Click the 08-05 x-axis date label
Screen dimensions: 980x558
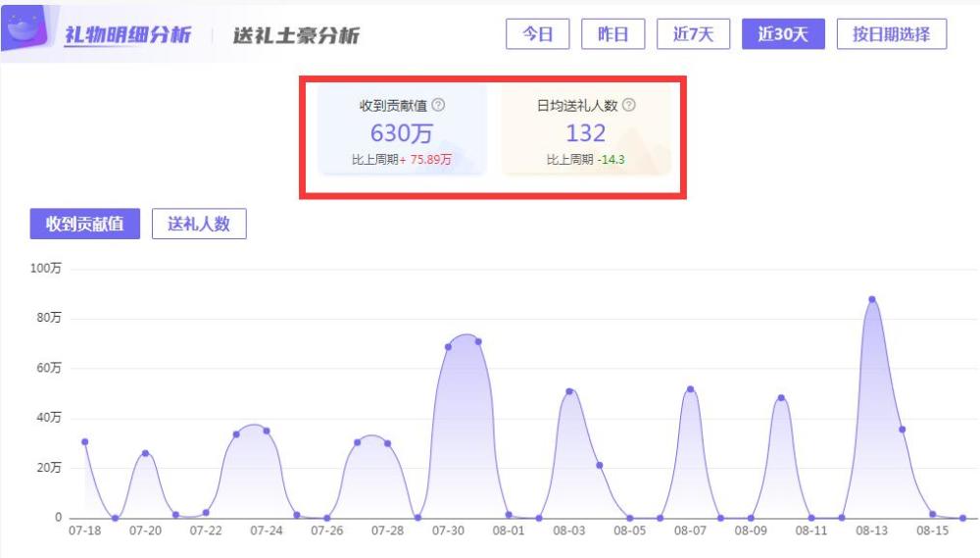(630, 531)
